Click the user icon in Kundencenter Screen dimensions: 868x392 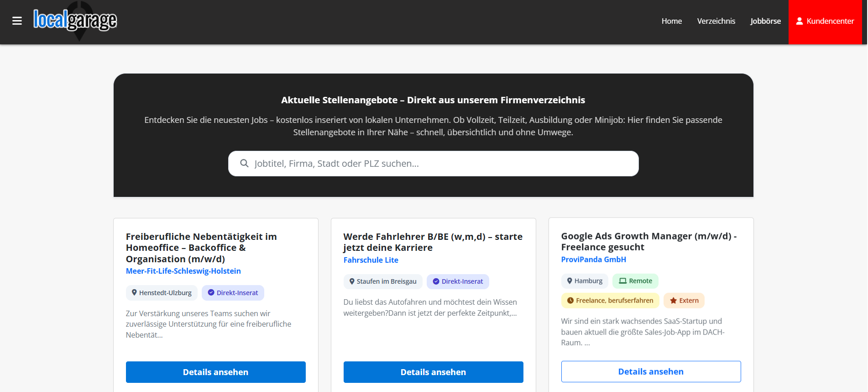tap(799, 21)
